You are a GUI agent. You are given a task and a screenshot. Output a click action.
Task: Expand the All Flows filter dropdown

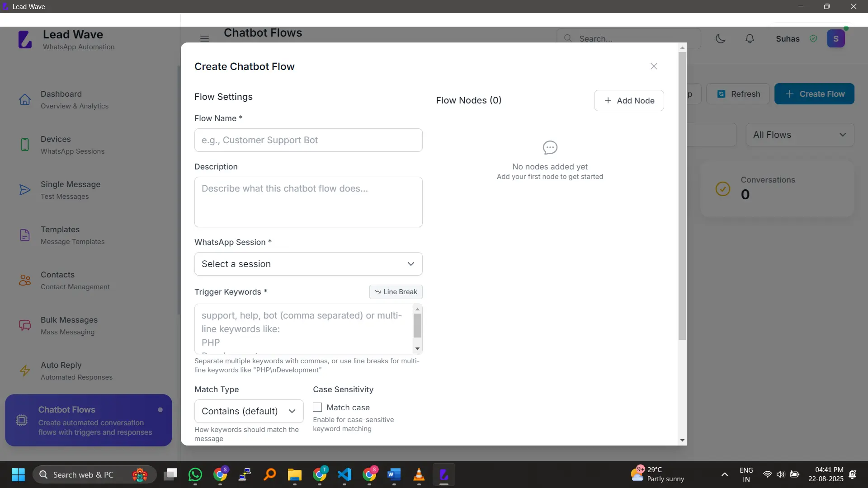point(800,135)
